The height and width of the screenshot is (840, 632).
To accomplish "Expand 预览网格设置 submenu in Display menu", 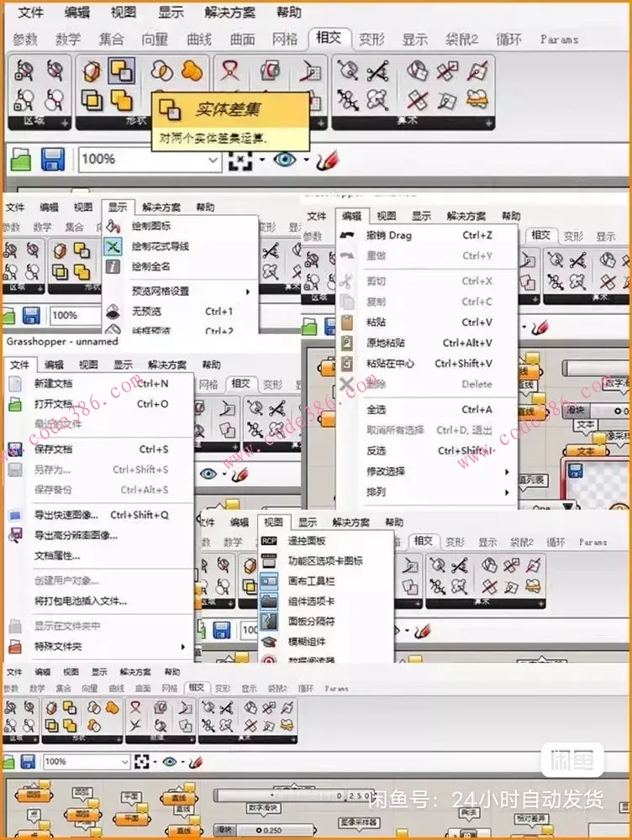I will click(248, 291).
